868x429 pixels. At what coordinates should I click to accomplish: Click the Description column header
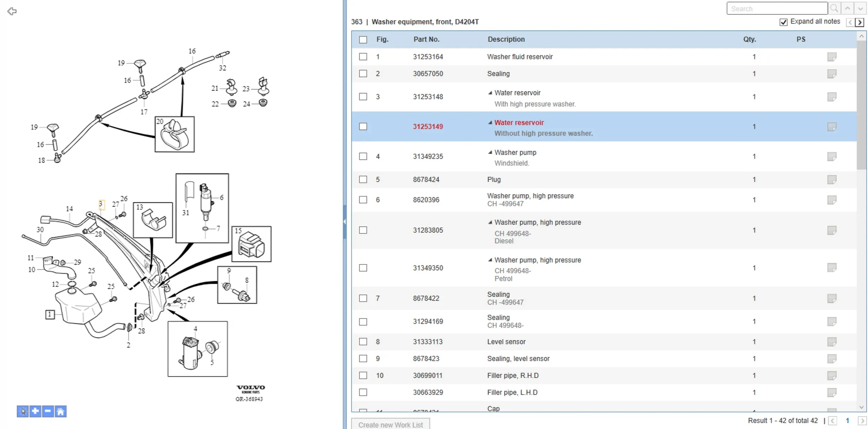coord(506,39)
